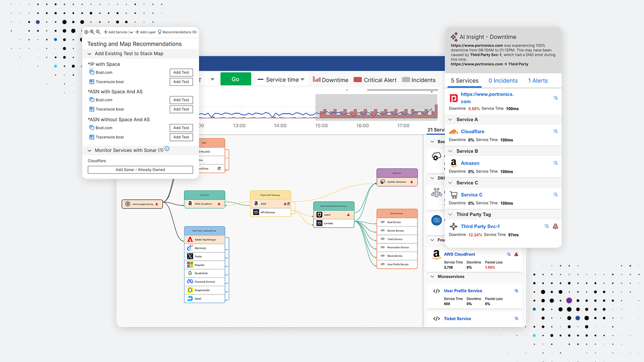Switch to the 0 Incidents tab
The width and height of the screenshot is (644, 362).
coord(503,80)
